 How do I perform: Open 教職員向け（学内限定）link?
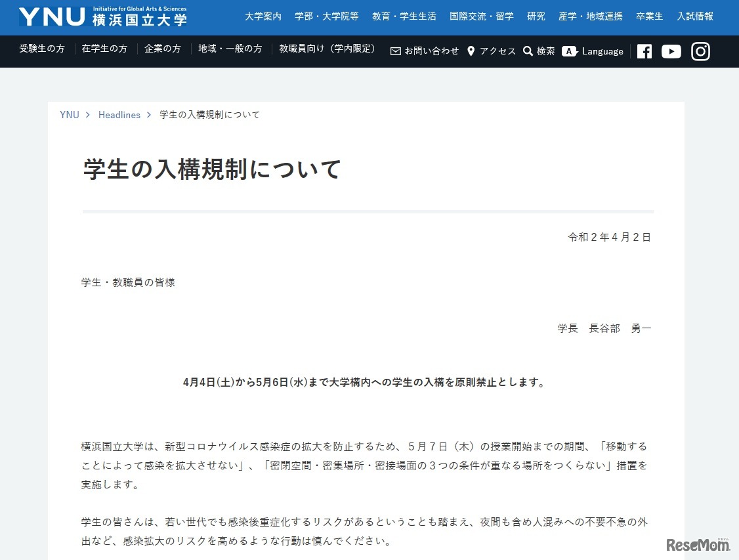coord(327,49)
